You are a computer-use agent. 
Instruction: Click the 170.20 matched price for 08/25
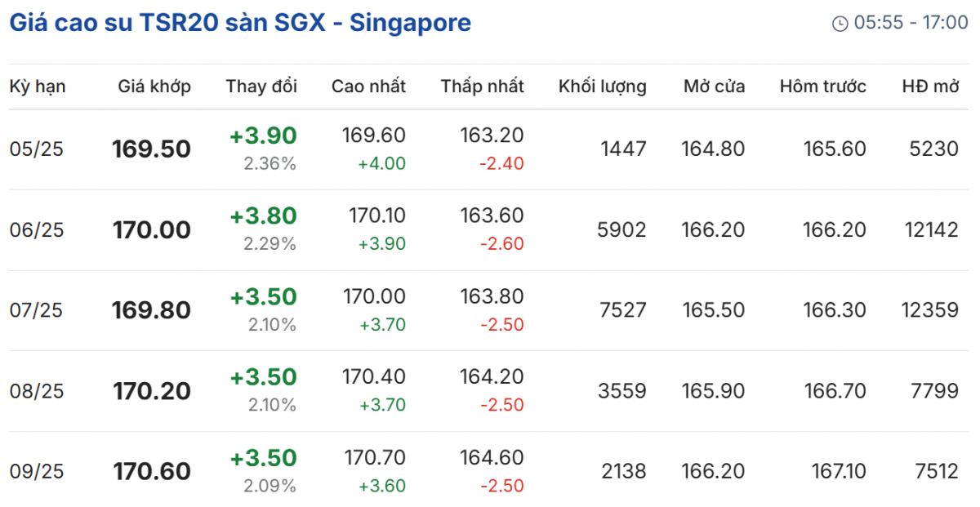152,391
